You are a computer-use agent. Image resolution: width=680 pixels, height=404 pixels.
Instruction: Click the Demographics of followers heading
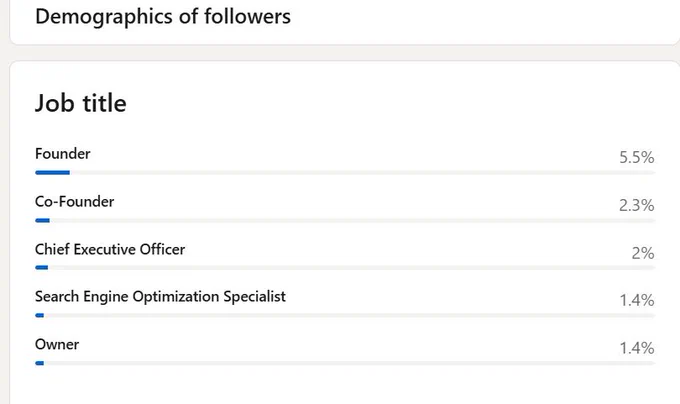(x=163, y=17)
